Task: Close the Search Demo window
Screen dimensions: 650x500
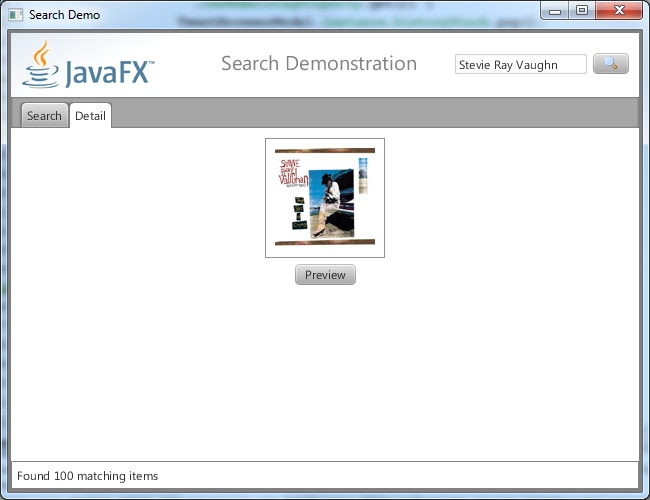Action: coord(619,10)
